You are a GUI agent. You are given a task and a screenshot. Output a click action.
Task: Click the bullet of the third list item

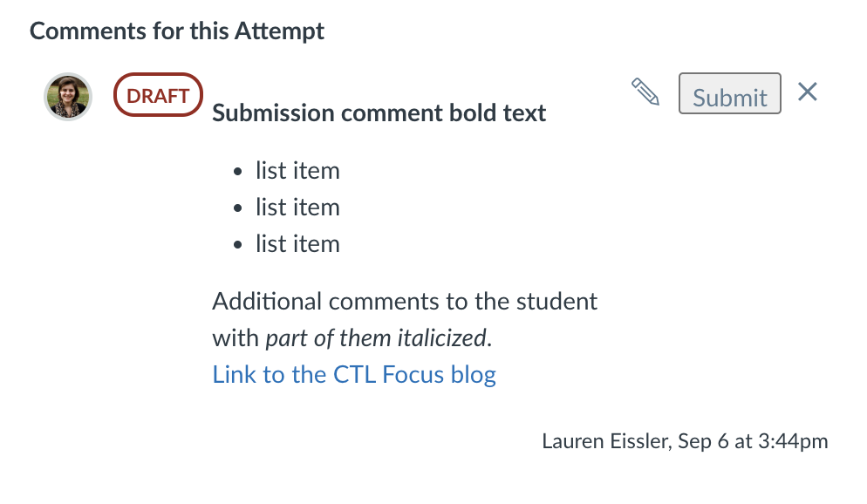pos(238,245)
